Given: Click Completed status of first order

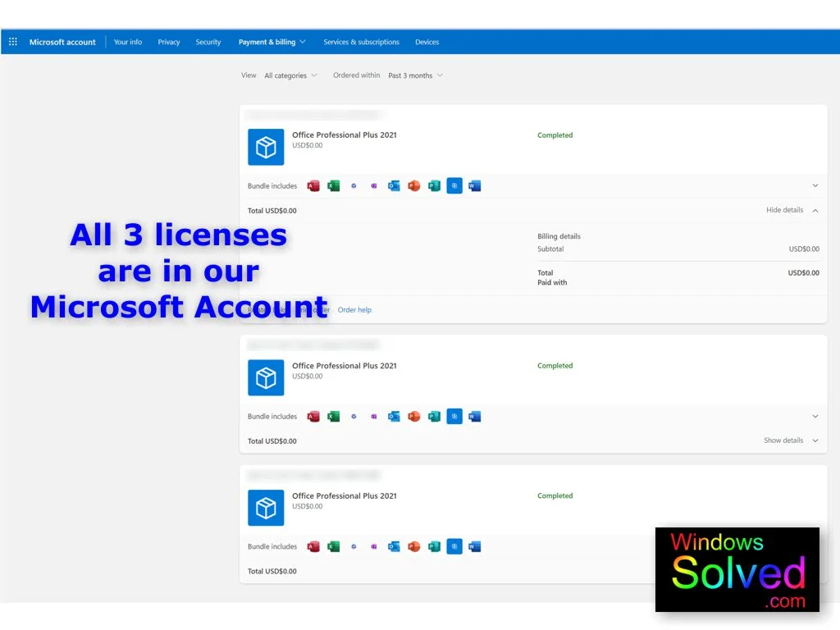Looking at the screenshot, I should pyautogui.click(x=555, y=135).
